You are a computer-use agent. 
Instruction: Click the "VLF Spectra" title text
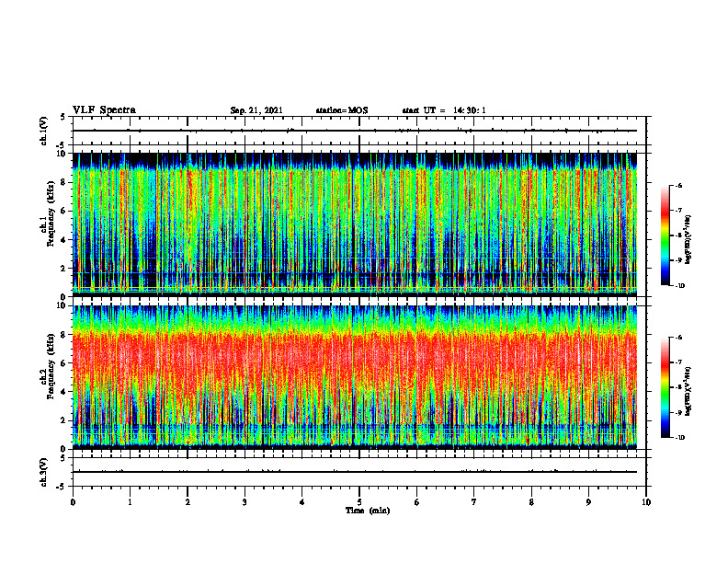[x=104, y=110]
